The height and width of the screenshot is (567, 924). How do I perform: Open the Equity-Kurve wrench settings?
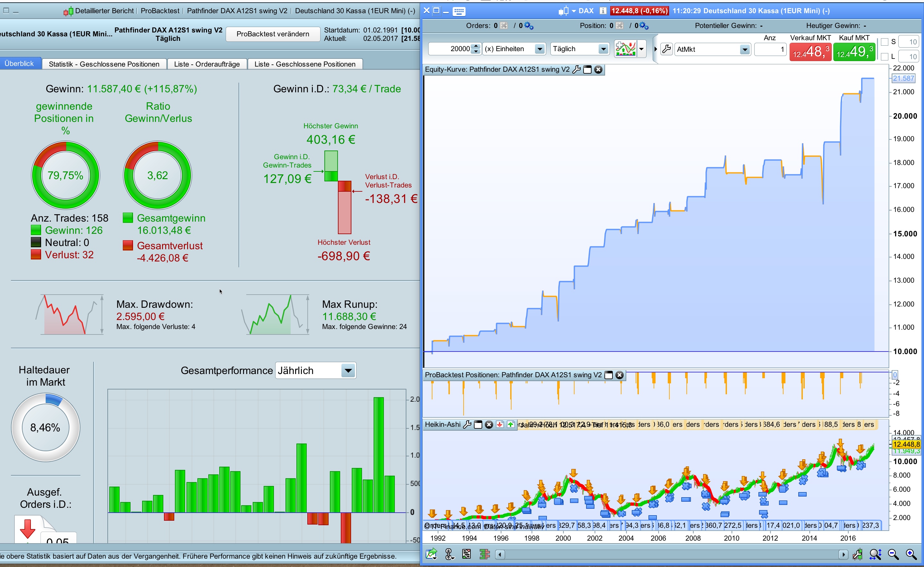point(576,69)
